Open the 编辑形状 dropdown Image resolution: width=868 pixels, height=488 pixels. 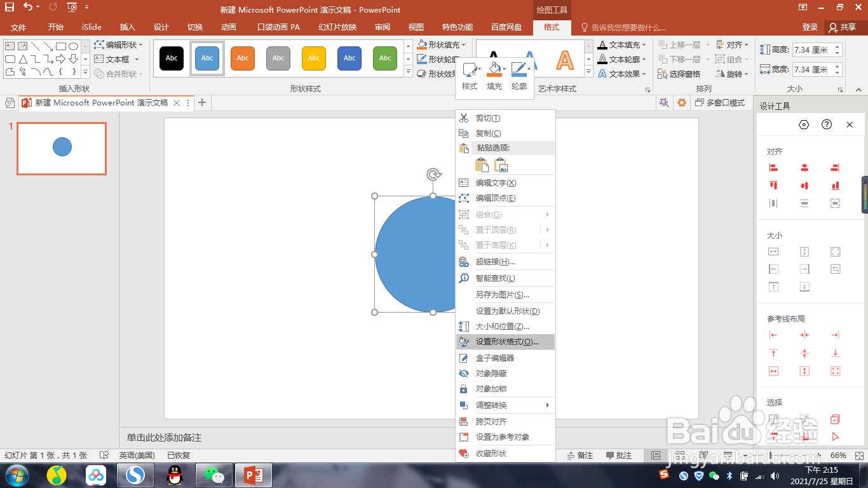pyautogui.click(x=119, y=45)
